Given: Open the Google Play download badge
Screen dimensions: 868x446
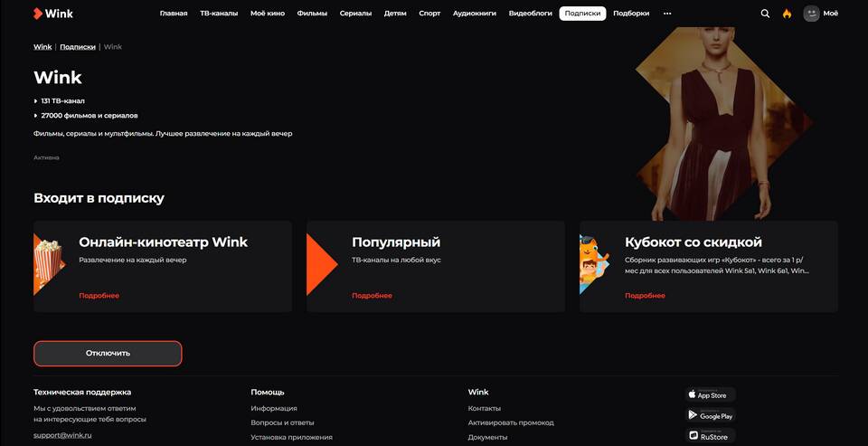Looking at the screenshot, I should pos(711,414).
